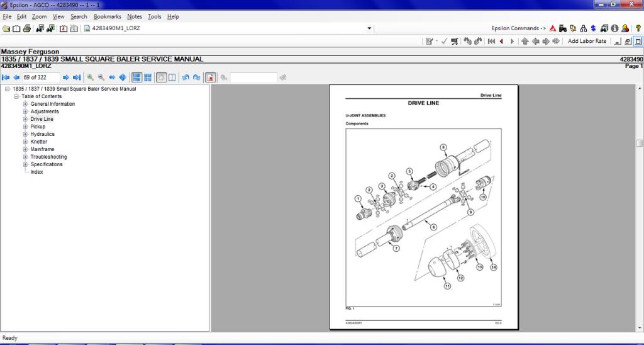Screen dimensions: 644x345
Task: Open the Bookmarks menu
Action: (107, 16)
